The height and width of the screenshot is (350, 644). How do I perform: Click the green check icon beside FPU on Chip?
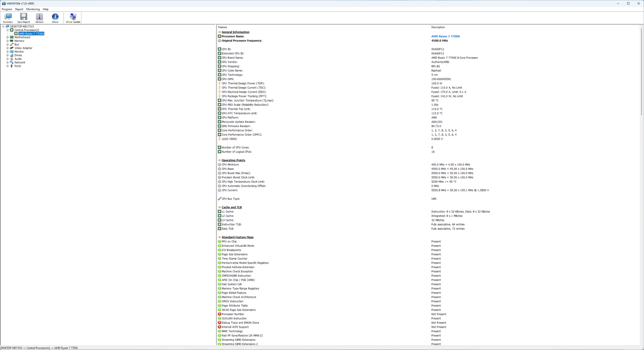coord(220,242)
